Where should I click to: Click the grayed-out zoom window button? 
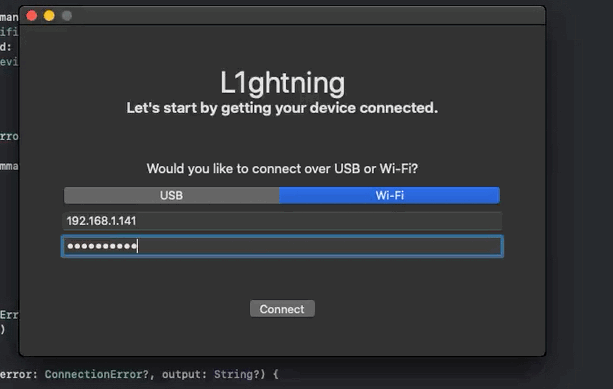click(x=67, y=16)
